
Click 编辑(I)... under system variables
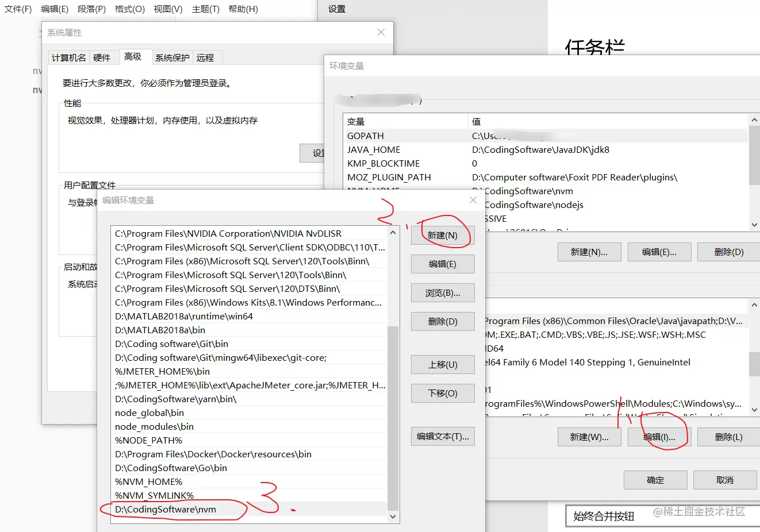pyautogui.click(x=659, y=437)
